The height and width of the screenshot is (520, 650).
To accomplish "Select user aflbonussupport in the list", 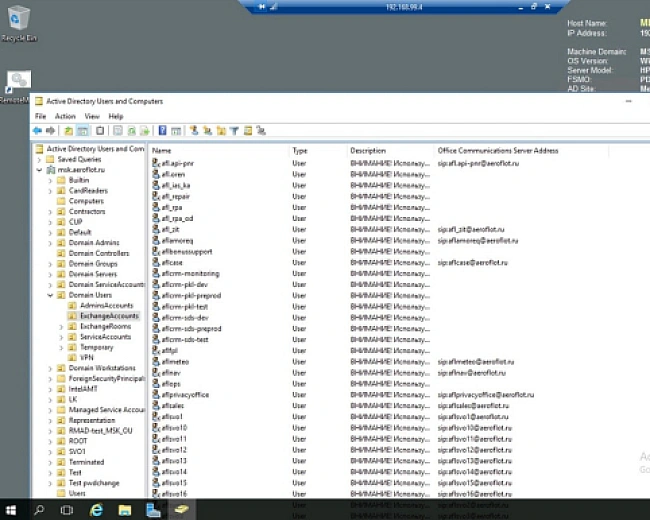I will pos(187,252).
